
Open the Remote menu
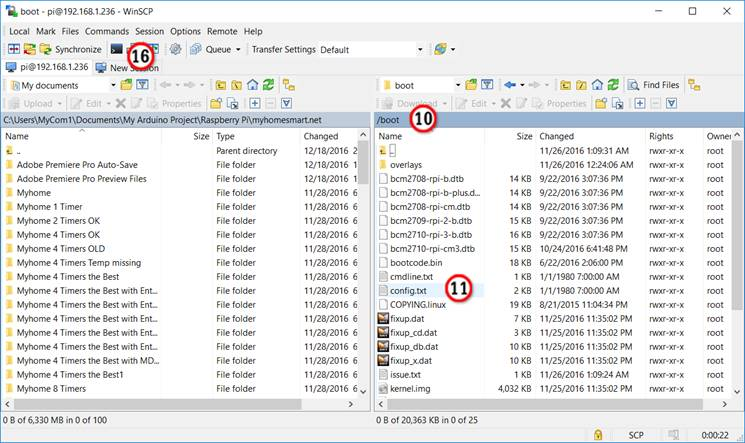tap(222, 31)
